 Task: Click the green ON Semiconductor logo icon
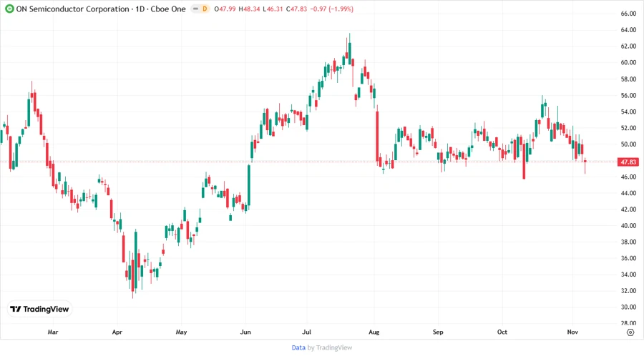pos(9,9)
